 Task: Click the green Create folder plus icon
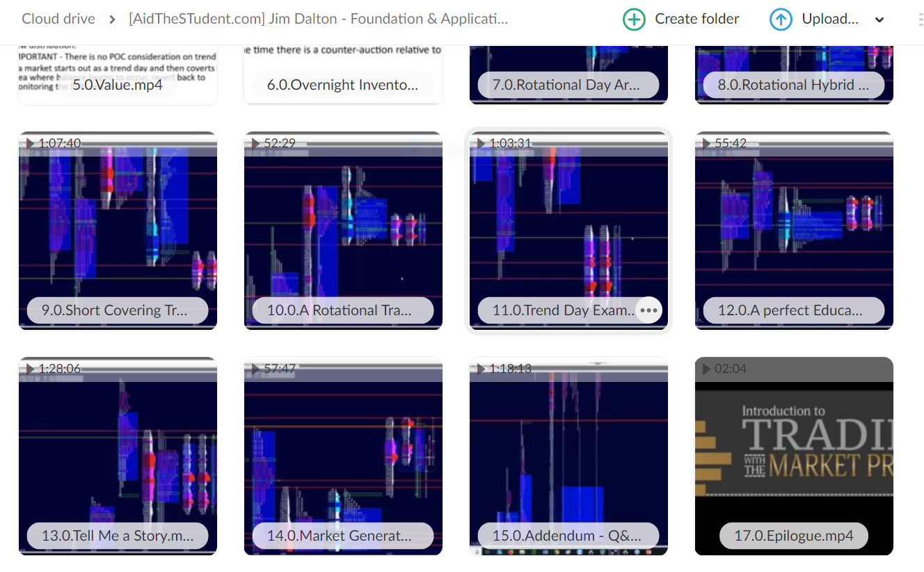coord(634,19)
